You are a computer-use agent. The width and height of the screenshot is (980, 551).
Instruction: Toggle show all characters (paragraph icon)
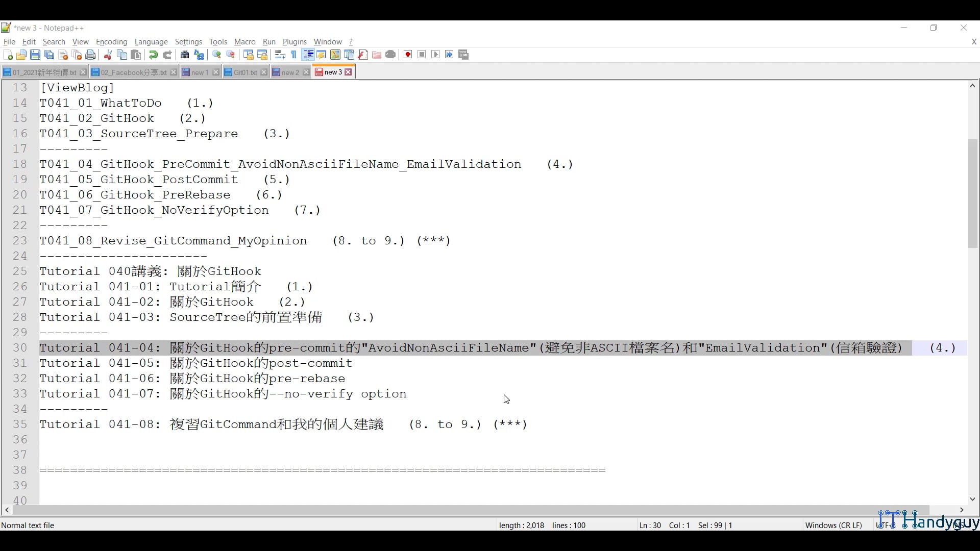[293, 55]
